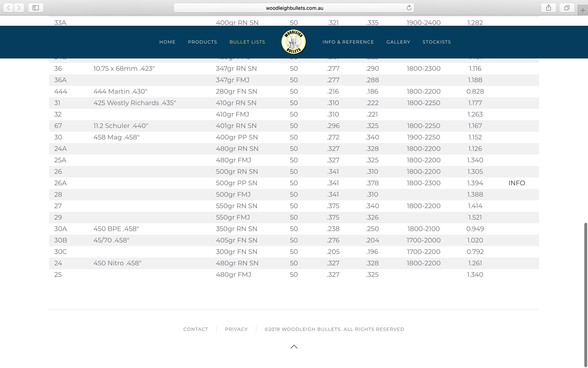Select the BULLET LISTS menu item
Viewport: 588px width, 368px height.
pos(247,42)
